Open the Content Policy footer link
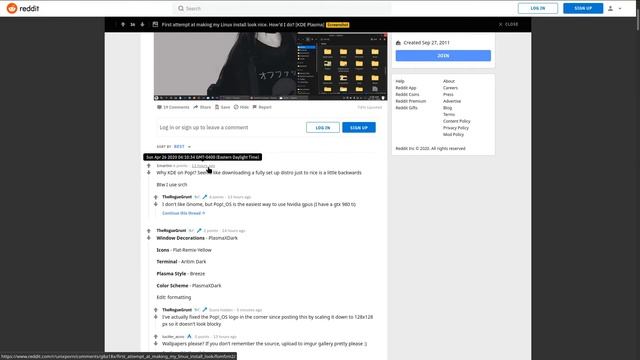Image resolution: width=640 pixels, height=360 pixels. [456, 121]
